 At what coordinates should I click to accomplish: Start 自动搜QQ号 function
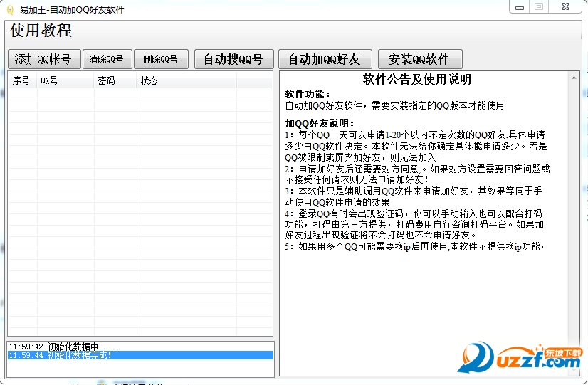[x=234, y=59]
